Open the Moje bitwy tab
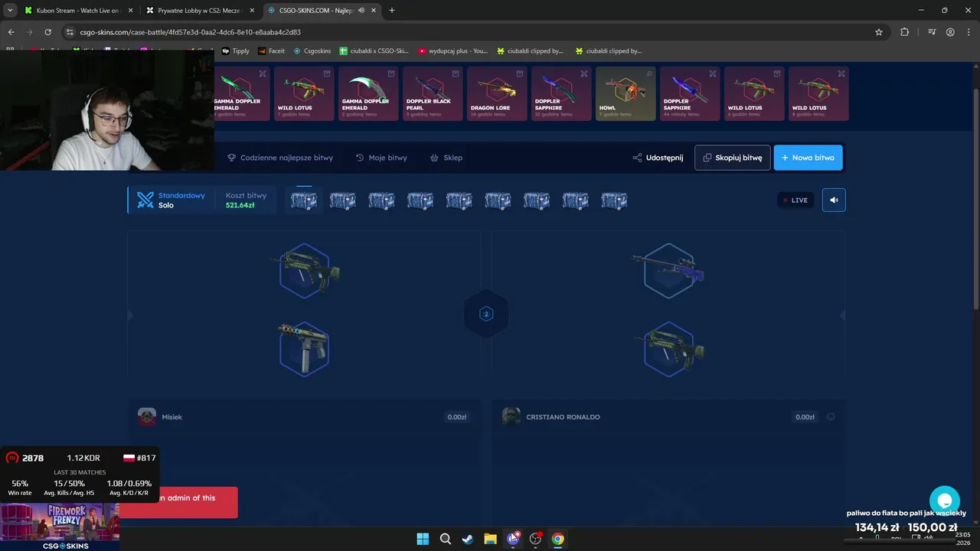Image resolution: width=980 pixels, height=551 pixels. click(381, 158)
